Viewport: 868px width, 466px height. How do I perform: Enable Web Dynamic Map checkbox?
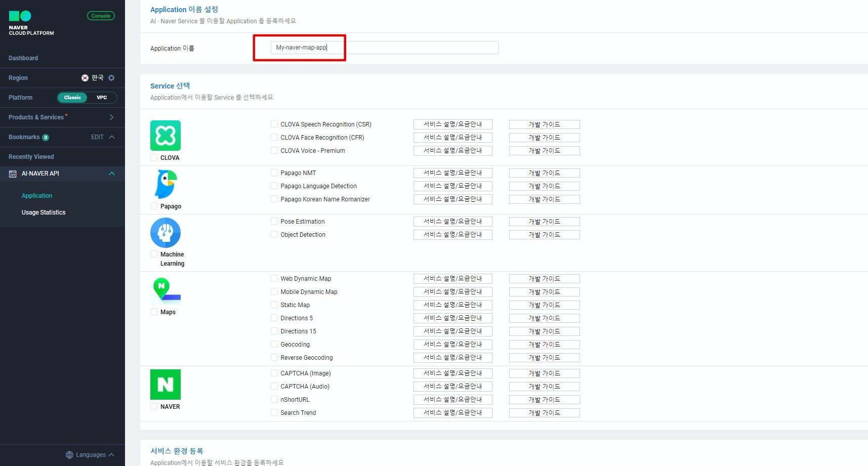tap(274, 279)
